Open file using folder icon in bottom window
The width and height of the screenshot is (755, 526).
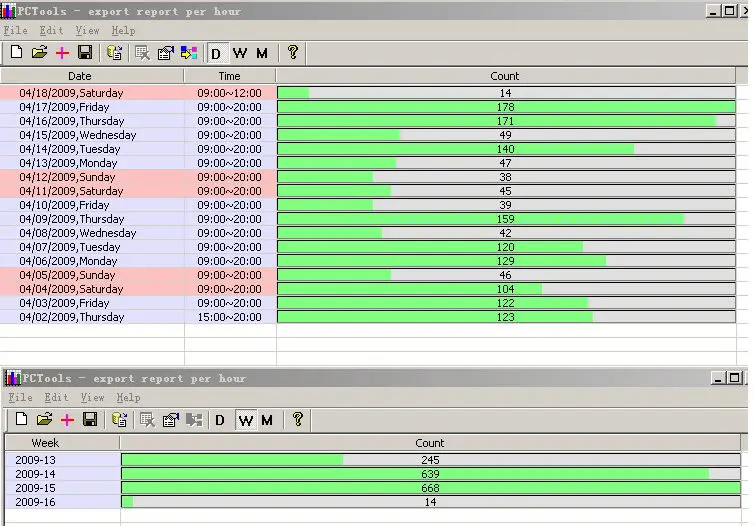pyautogui.click(x=44, y=419)
